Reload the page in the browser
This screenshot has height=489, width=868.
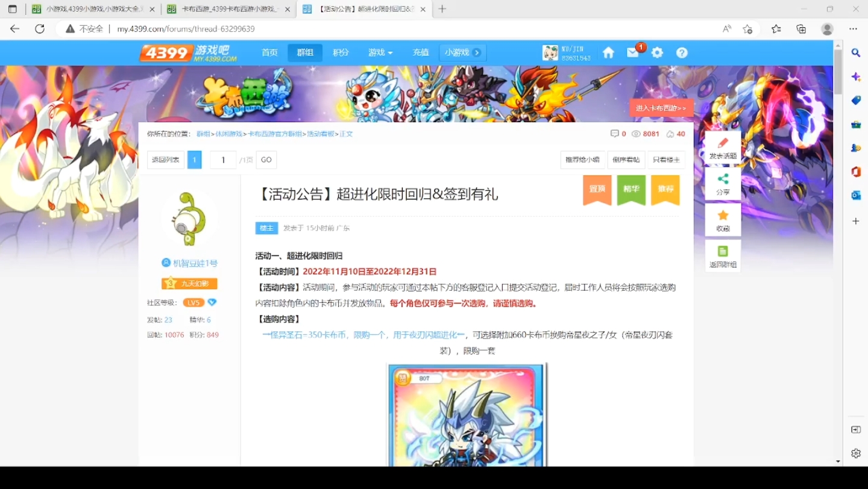pos(40,29)
